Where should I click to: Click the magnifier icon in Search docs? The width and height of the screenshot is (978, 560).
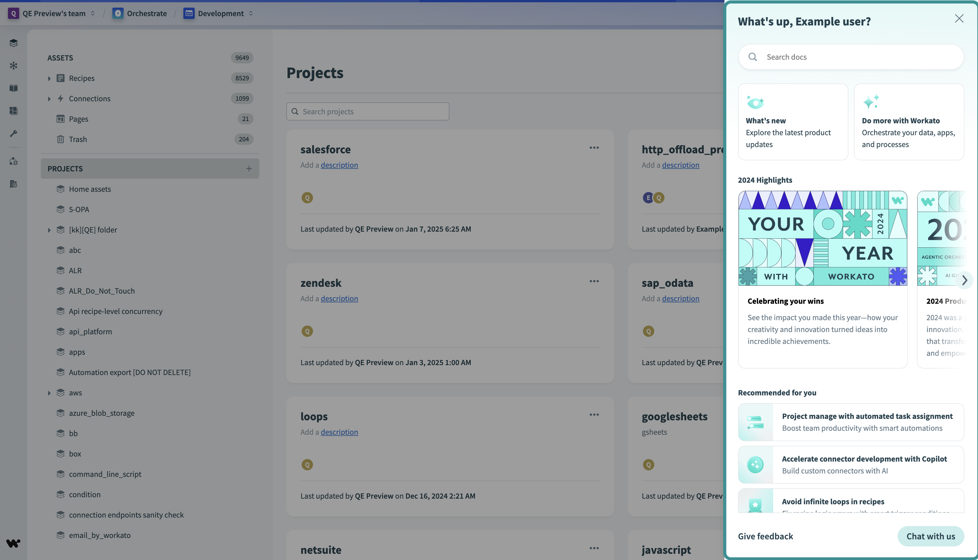(x=752, y=57)
